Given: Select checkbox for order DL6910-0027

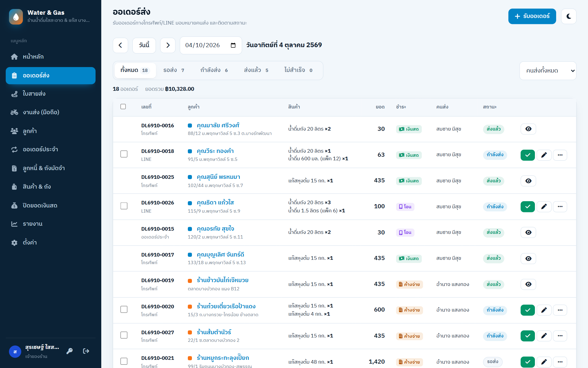Looking at the screenshot, I should (x=124, y=335).
